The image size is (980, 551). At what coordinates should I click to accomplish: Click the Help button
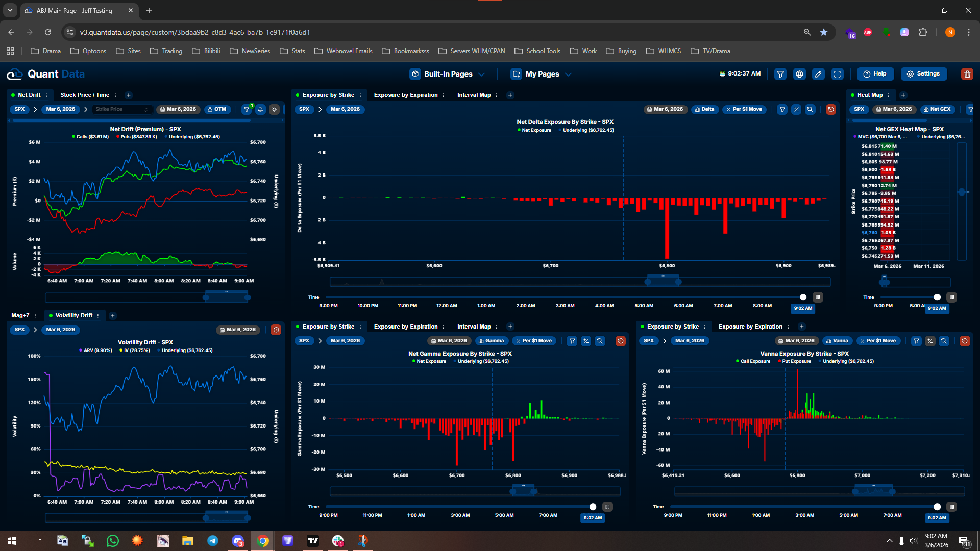875,74
